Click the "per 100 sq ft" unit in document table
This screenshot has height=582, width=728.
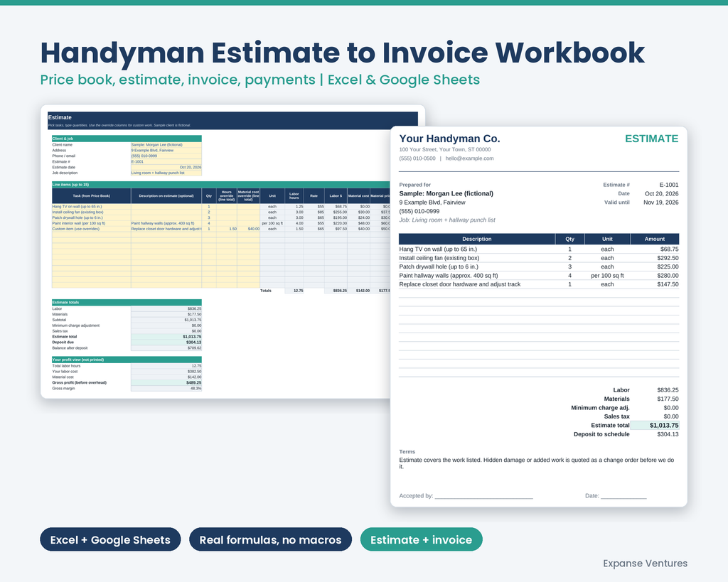[607, 276]
